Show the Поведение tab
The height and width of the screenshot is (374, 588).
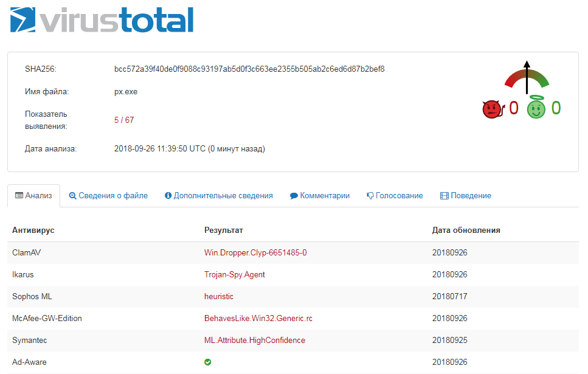[x=466, y=195]
